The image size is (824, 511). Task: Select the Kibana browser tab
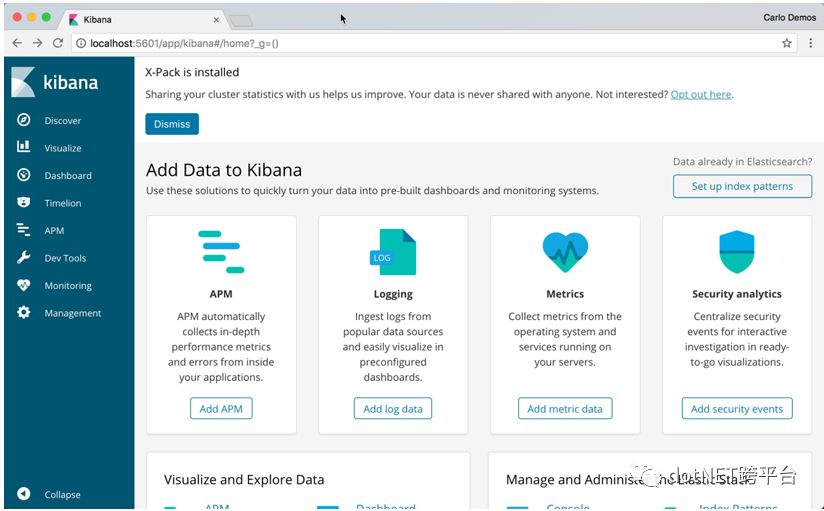pyautogui.click(x=142, y=19)
